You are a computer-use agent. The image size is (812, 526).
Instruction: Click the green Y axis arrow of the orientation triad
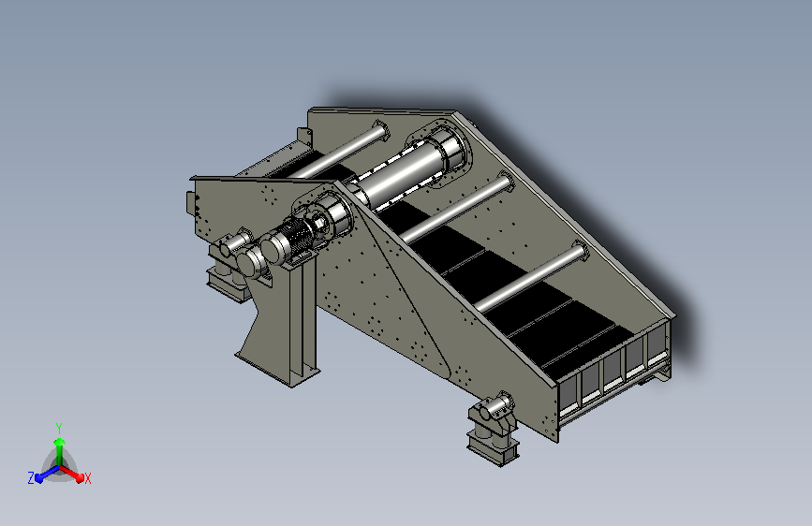point(60,450)
